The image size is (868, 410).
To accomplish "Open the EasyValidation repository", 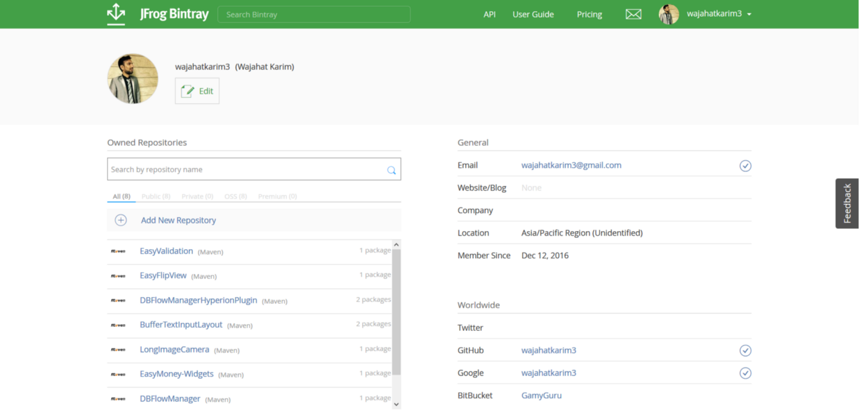I will pos(166,251).
